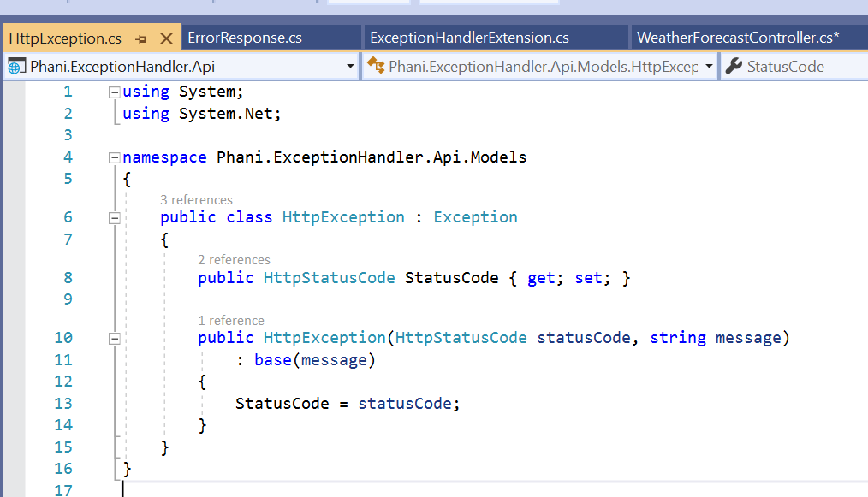
Task: Place cursor on the Exception base class name
Action: [475, 217]
